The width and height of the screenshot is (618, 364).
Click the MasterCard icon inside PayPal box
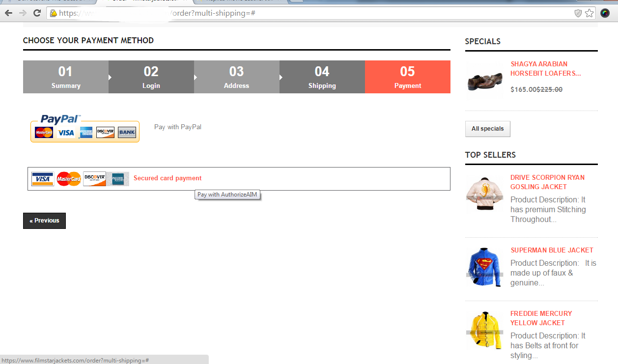pyautogui.click(x=44, y=133)
